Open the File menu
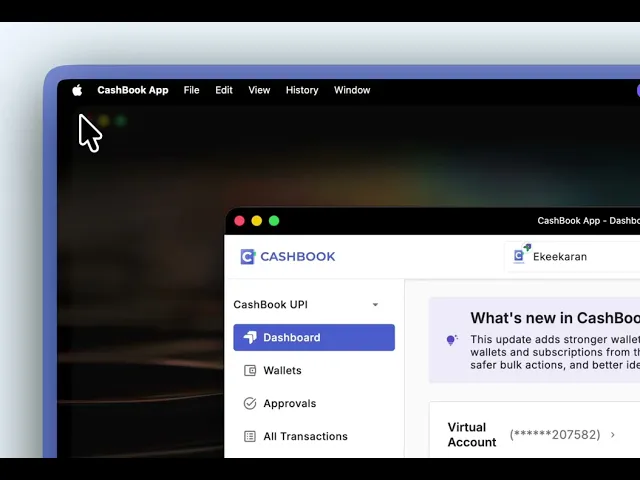 191,90
